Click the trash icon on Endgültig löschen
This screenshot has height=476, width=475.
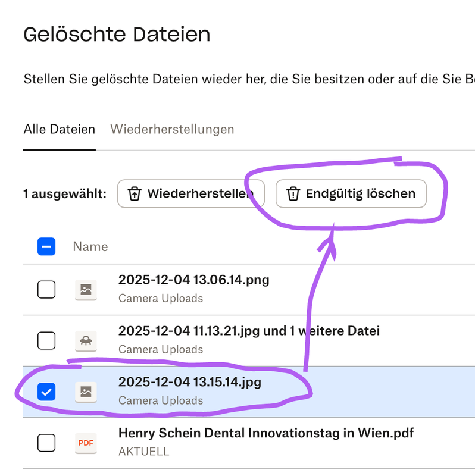pos(293,194)
